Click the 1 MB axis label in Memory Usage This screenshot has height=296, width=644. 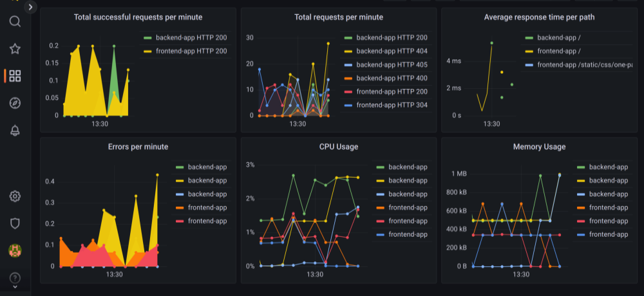tap(459, 174)
